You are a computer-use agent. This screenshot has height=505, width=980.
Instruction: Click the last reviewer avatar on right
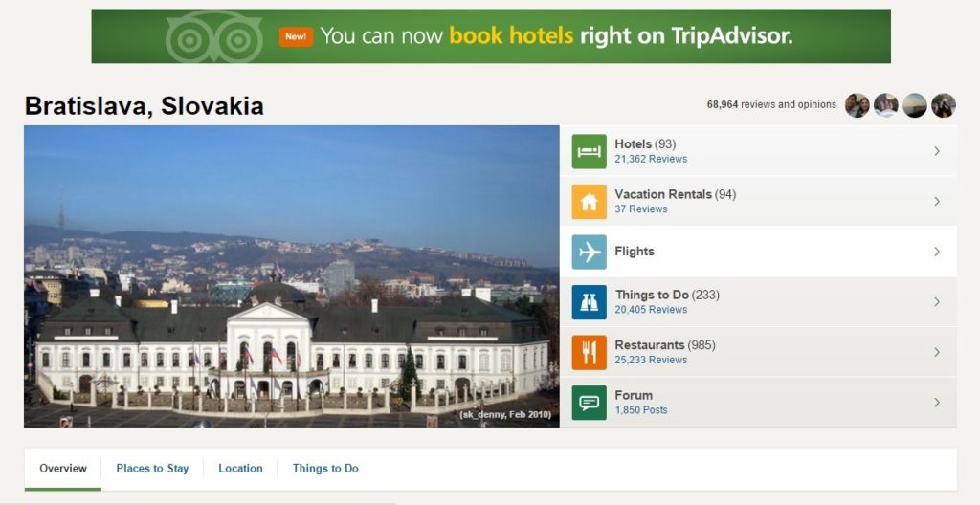pyautogui.click(x=944, y=105)
